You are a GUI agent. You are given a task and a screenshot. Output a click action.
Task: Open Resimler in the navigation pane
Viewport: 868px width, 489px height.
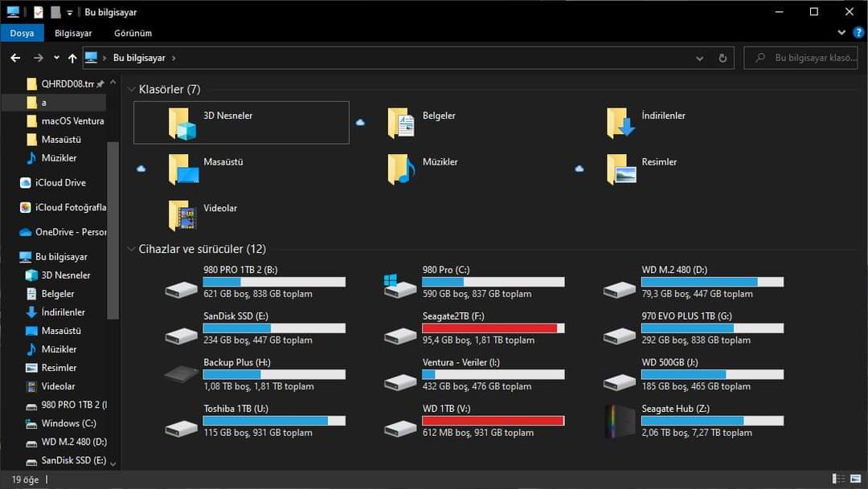pyautogui.click(x=51, y=368)
